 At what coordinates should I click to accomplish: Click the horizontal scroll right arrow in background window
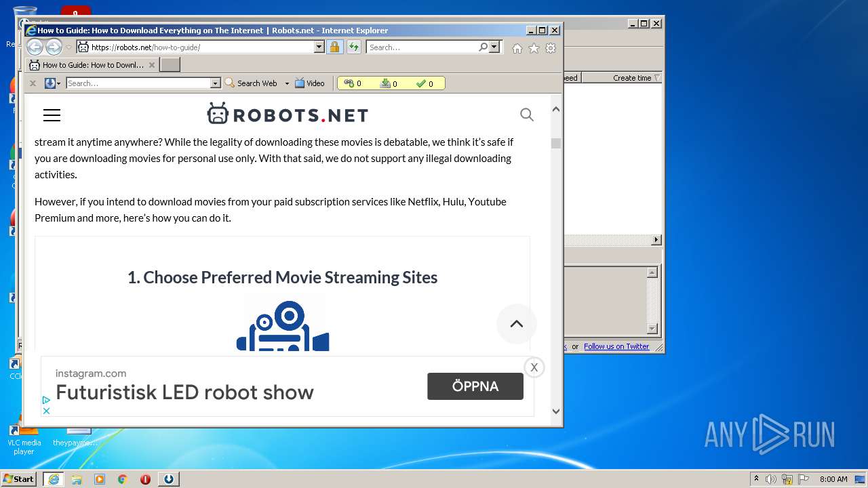(656, 240)
